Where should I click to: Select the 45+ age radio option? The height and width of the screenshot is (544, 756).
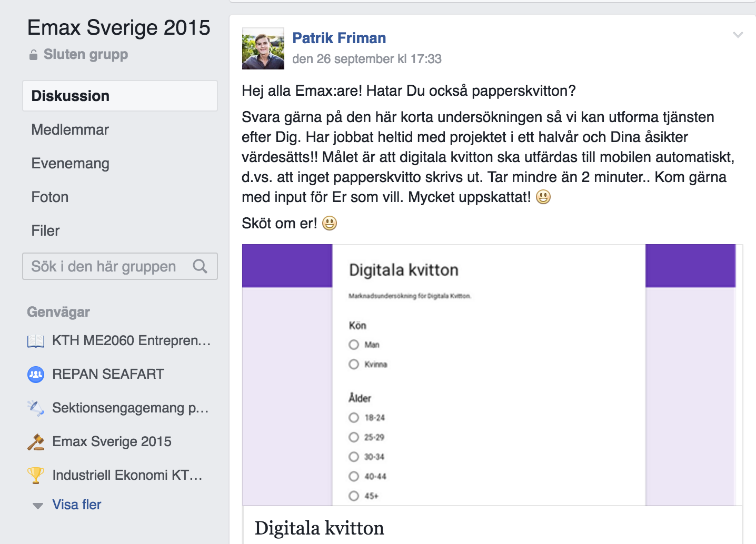coord(354,496)
